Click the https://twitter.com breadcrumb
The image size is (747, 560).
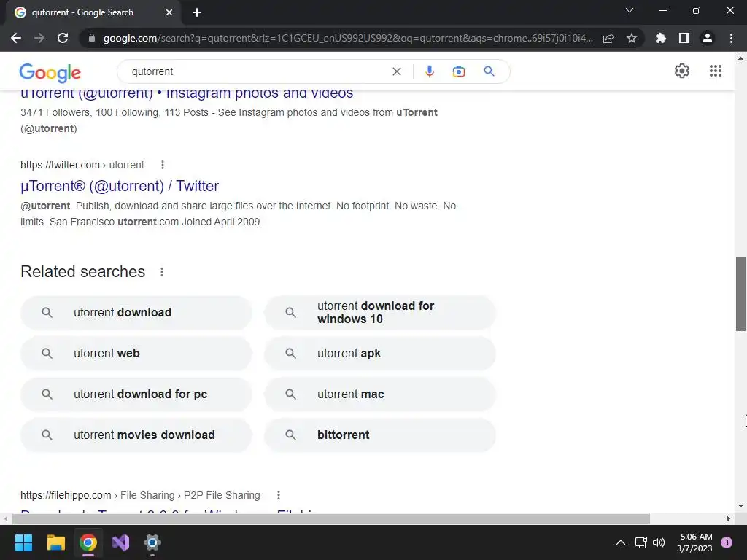pos(60,165)
